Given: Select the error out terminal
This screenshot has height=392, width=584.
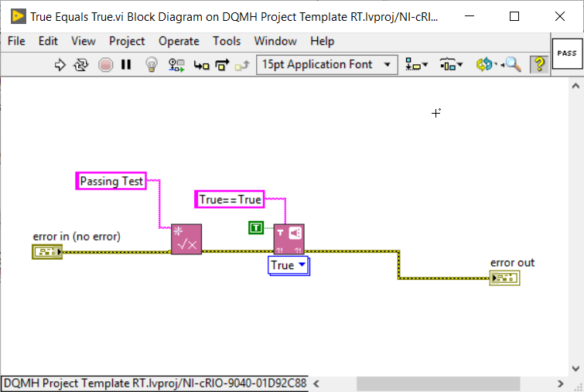Looking at the screenshot, I should pyautogui.click(x=504, y=278).
